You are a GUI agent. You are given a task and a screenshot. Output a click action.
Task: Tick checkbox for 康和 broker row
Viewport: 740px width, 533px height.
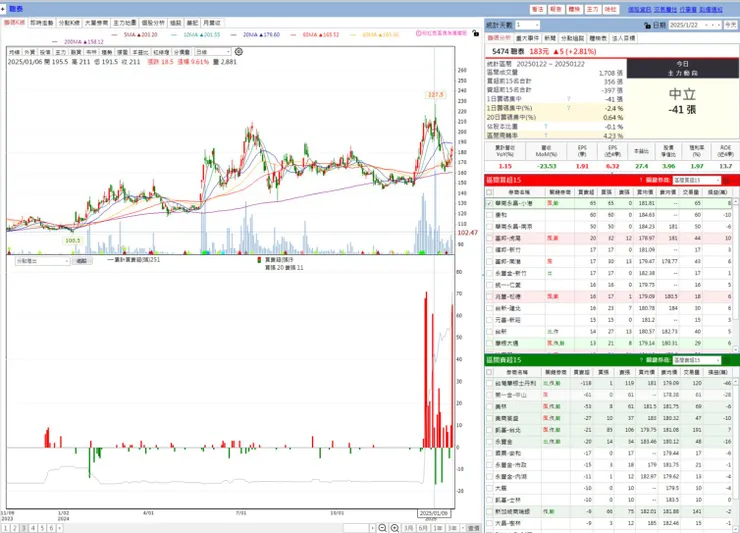(489, 215)
